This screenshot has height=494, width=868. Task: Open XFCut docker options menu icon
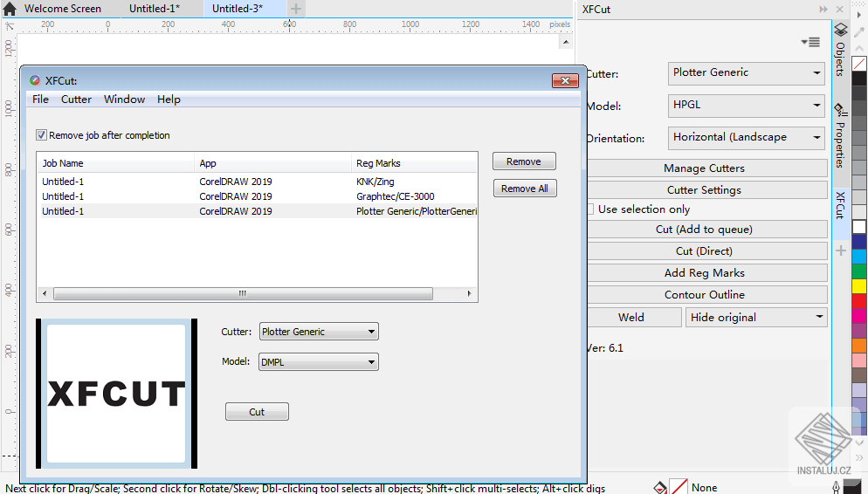coord(810,42)
